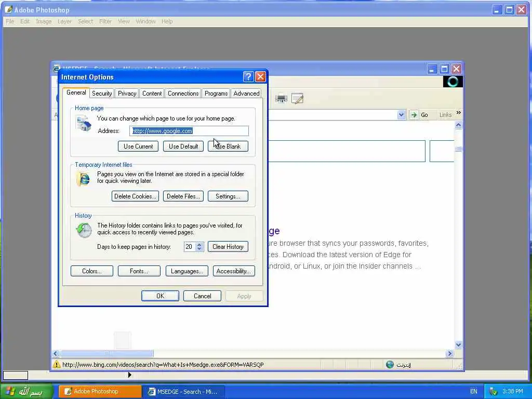Switch to the Privacy tab
Viewport: 532px width, 399px height.
coord(127,94)
